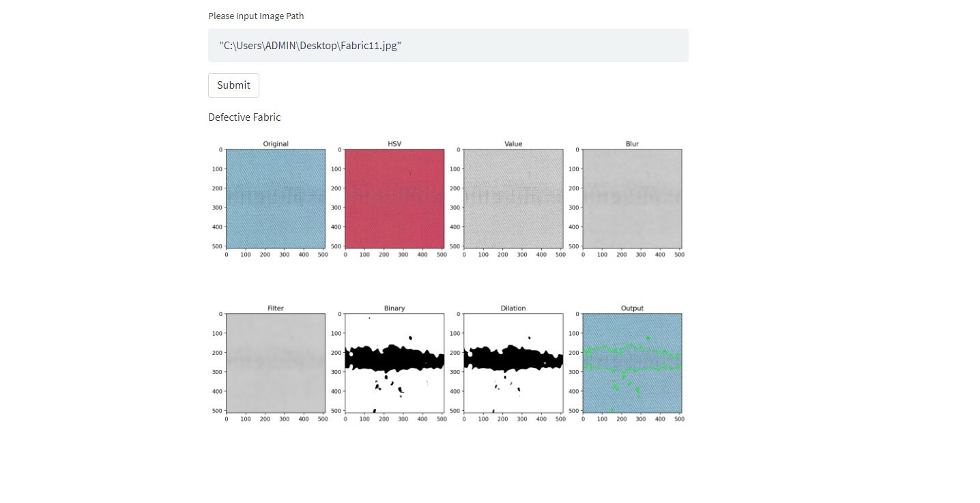Image resolution: width=980 pixels, height=503 pixels.
Task: Click the Output defect detection plot
Action: click(x=631, y=362)
